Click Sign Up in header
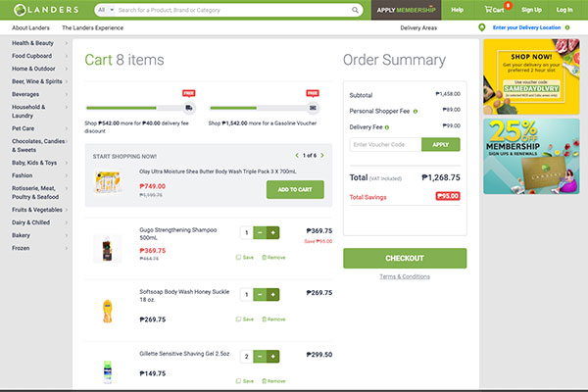Viewport: 588px width, 392px height. pyautogui.click(x=531, y=10)
